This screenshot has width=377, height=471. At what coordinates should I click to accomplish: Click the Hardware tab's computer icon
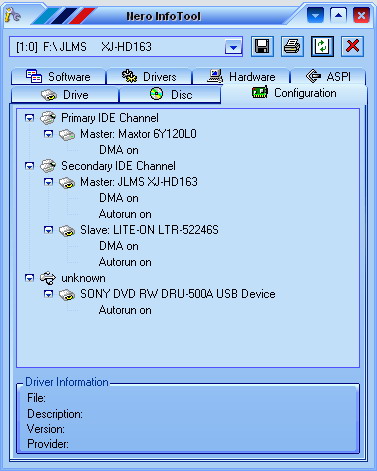coord(215,76)
